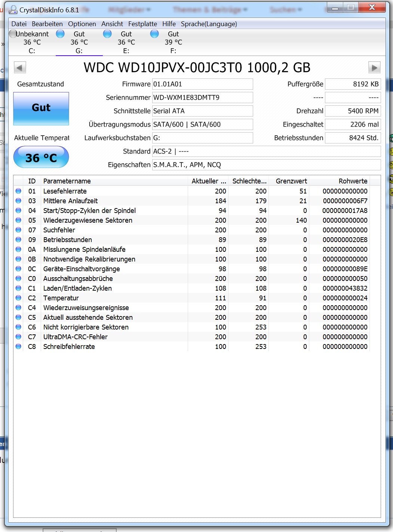
Task: Click status orb of Nnotwendige Rekalibrierungen row
Action: point(18,259)
